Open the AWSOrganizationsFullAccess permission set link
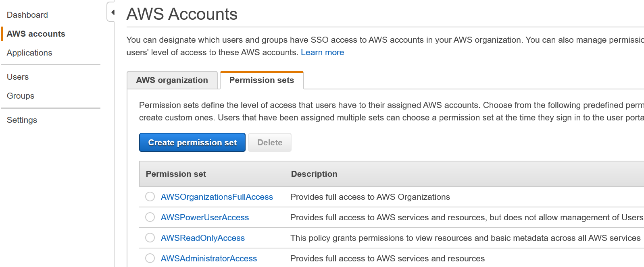Screen dimensions: 644x267 pyautogui.click(x=217, y=197)
